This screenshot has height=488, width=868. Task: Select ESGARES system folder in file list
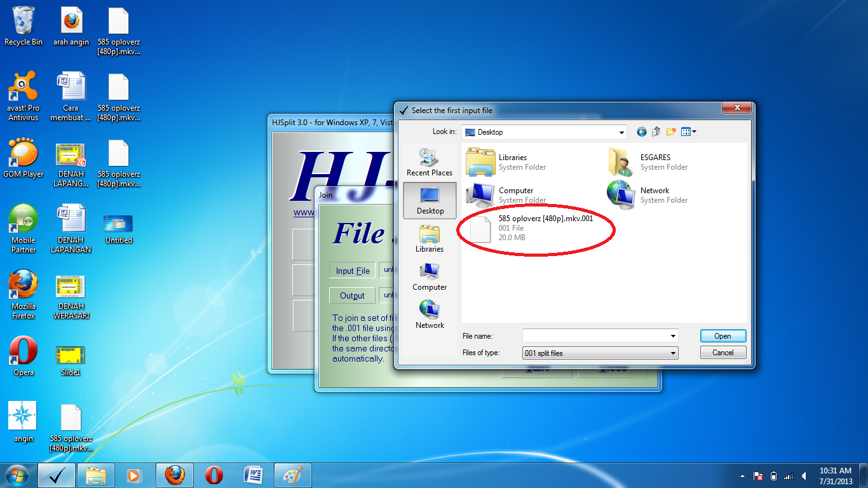tap(648, 162)
